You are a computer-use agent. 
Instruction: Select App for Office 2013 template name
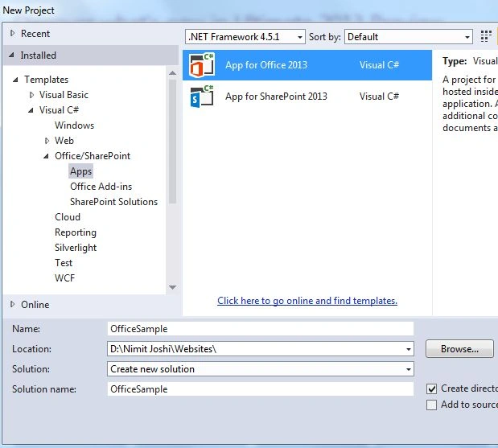point(266,65)
